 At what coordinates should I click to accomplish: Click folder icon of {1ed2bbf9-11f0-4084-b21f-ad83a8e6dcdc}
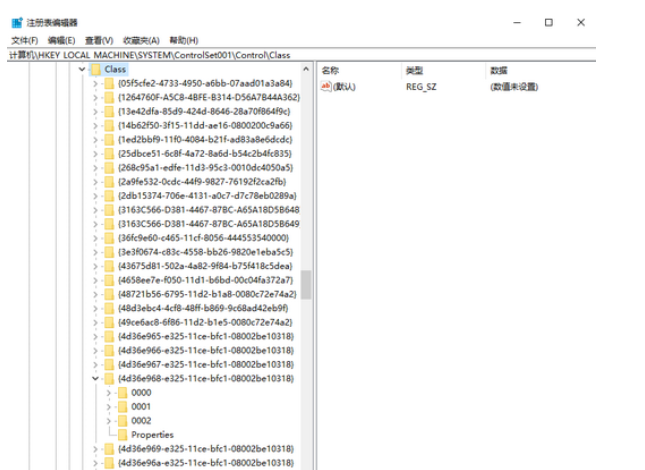pyautogui.click(x=109, y=139)
